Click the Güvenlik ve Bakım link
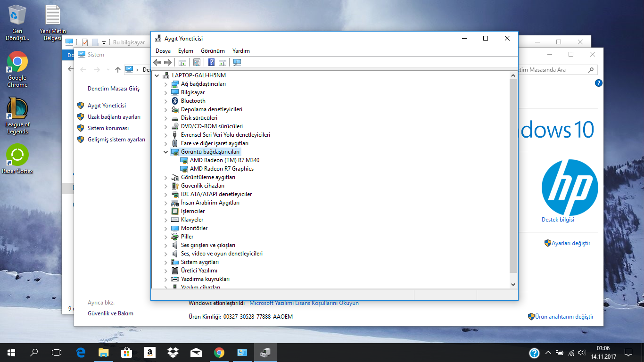This screenshot has height=362, width=644. [x=110, y=313]
